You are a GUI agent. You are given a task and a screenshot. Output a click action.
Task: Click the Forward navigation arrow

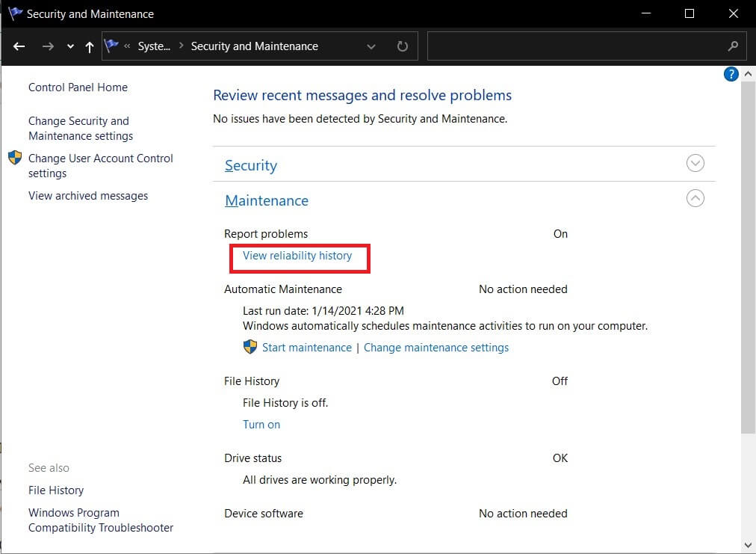tap(48, 46)
